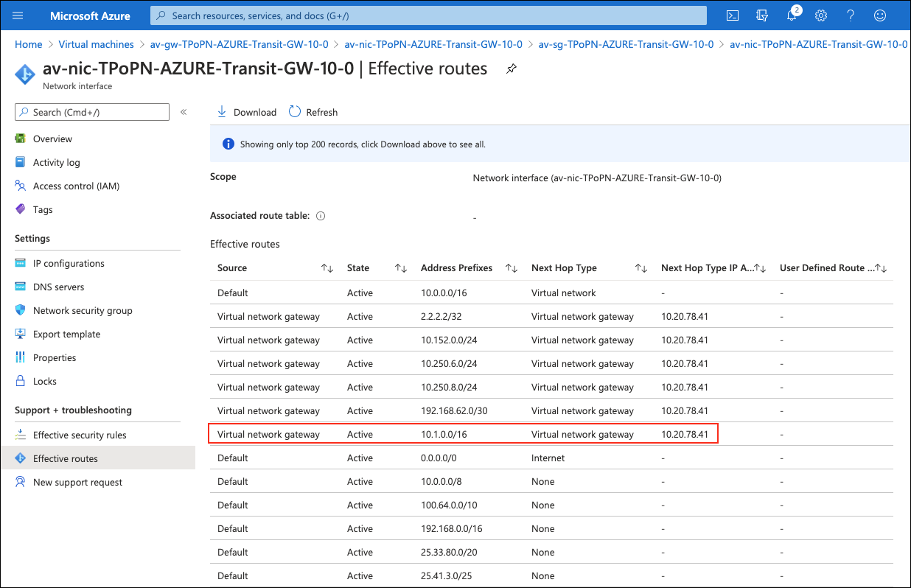Open Virtual machines from the breadcrumb
This screenshot has height=588, width=911.
pos(96,43)
